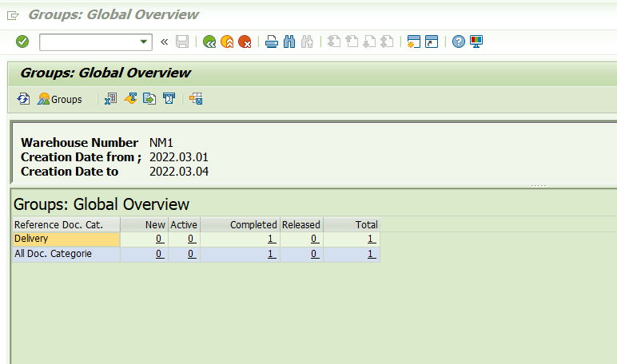
Task: Open Delivery row Released count link
Action: pyautogui.click(x=314, y=239)
